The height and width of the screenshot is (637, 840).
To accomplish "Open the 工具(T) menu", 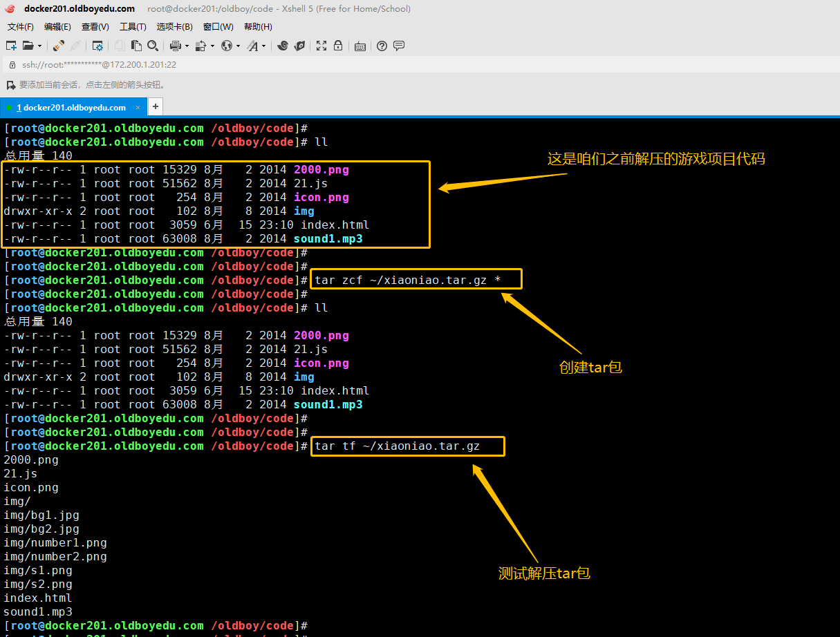I will (133, 27).
